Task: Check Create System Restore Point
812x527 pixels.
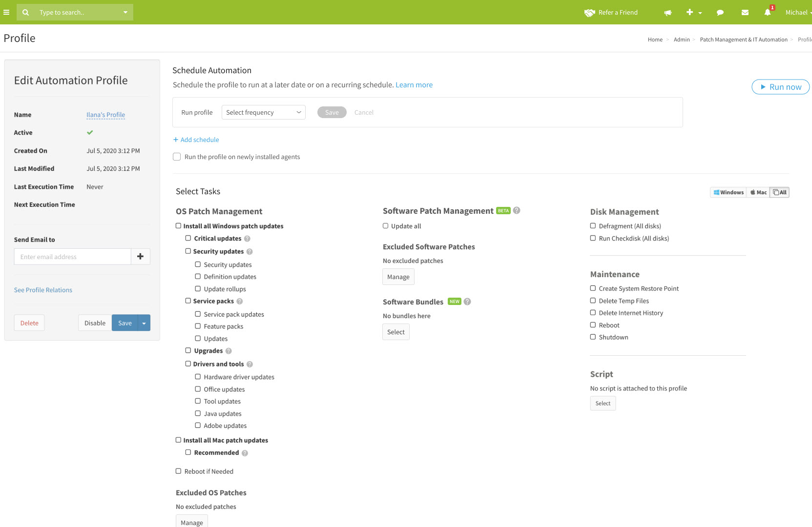Action: pos(593,288)
